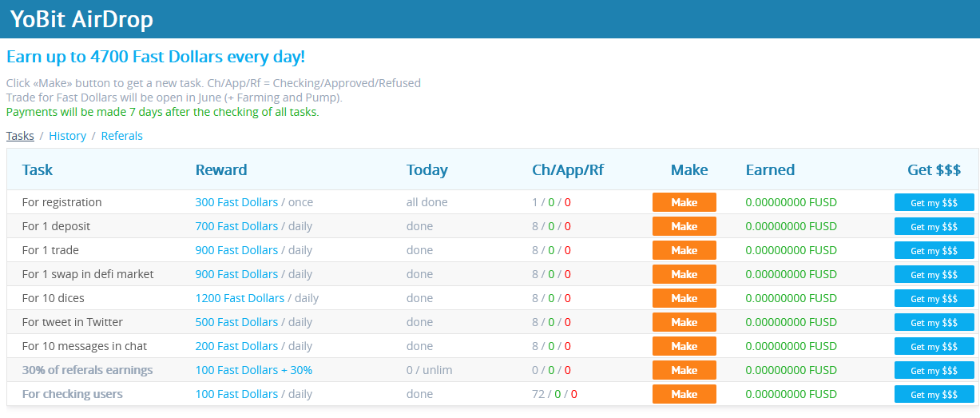The image size is (980, 418).
Task: Click the For checking users task name
Action: (x=73, y=394)
